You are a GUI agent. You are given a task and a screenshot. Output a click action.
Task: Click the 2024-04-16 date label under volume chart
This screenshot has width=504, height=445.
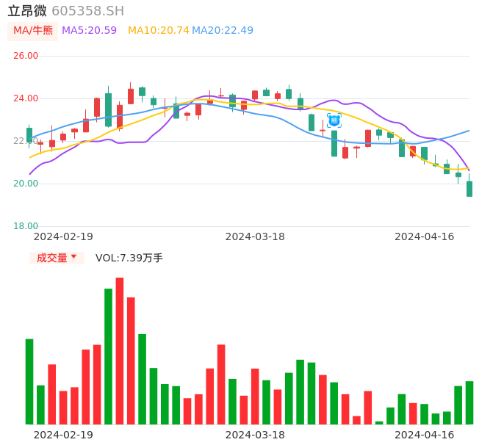[425, 435]
